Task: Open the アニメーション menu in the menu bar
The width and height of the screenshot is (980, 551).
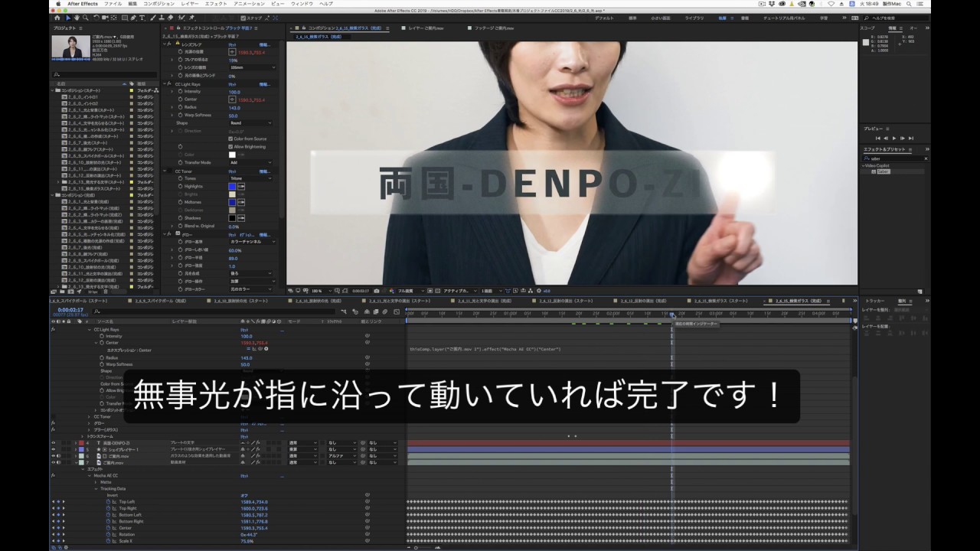Action: pyautogui.click(x=250, y=4)
